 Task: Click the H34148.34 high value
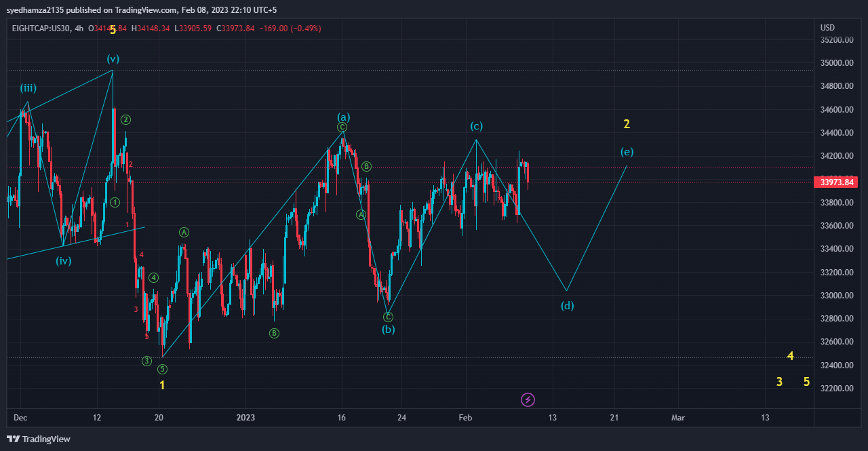[151, 28]
